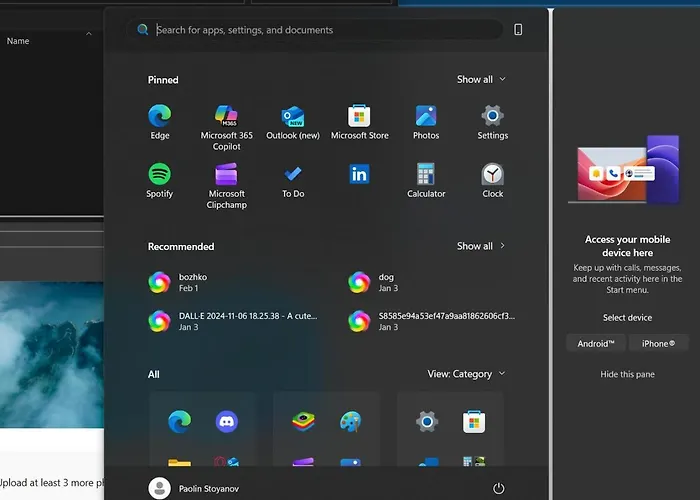Open Microsoft Edge from the pinned apps
This screenshot has height=500, width=700.
tap(160, 117)
